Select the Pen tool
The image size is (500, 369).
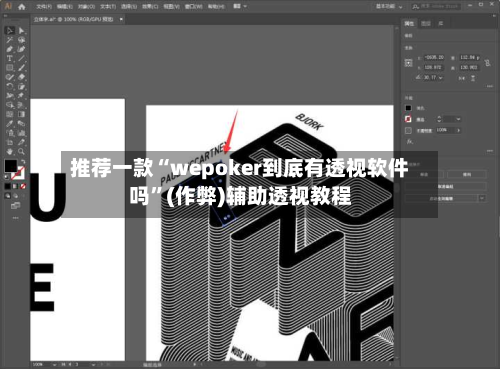click(10, 49)
